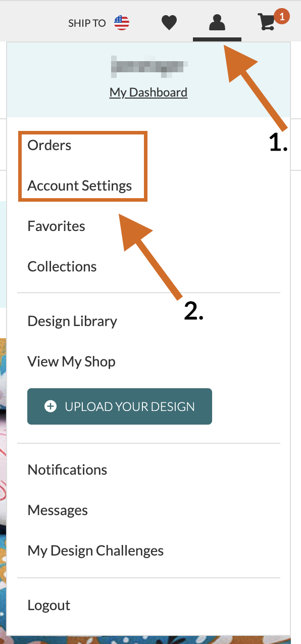Click the plus icon on the upload button

coord(50,406)
